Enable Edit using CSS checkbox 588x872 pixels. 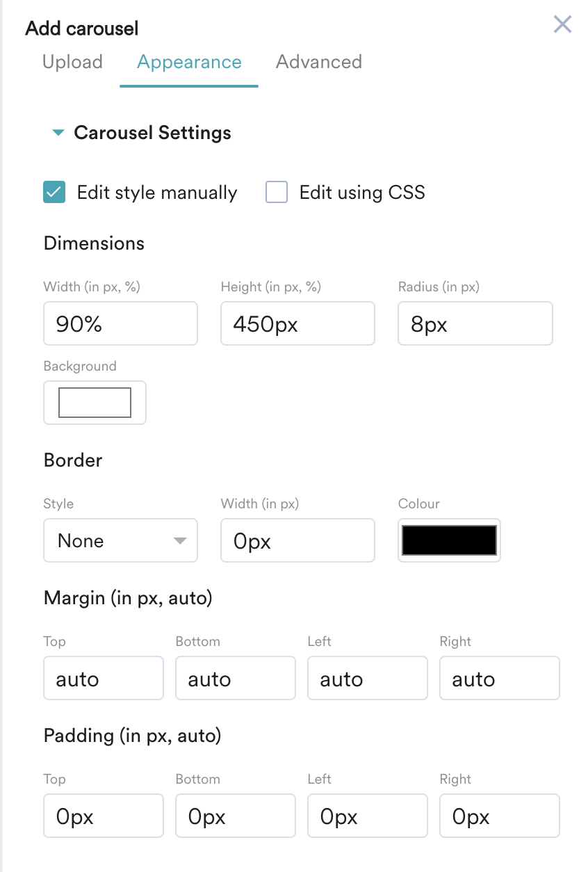[277, 193]
